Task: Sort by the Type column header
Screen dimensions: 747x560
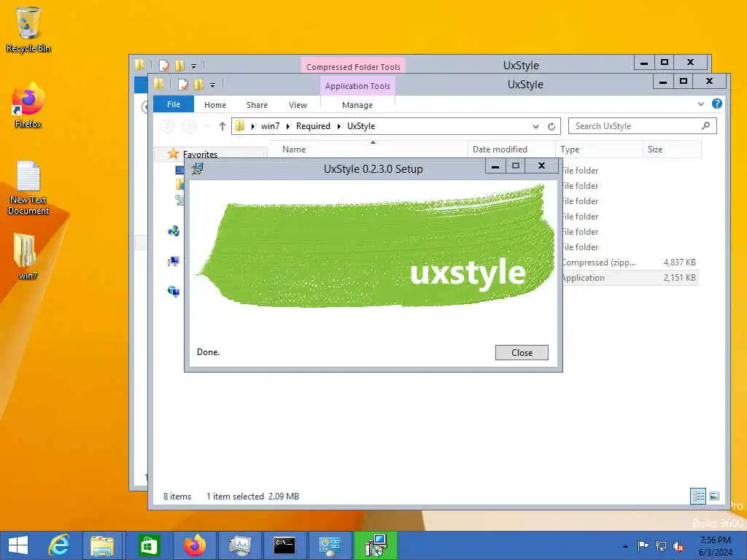Action: pyautogui.click(x=599, y=149)
